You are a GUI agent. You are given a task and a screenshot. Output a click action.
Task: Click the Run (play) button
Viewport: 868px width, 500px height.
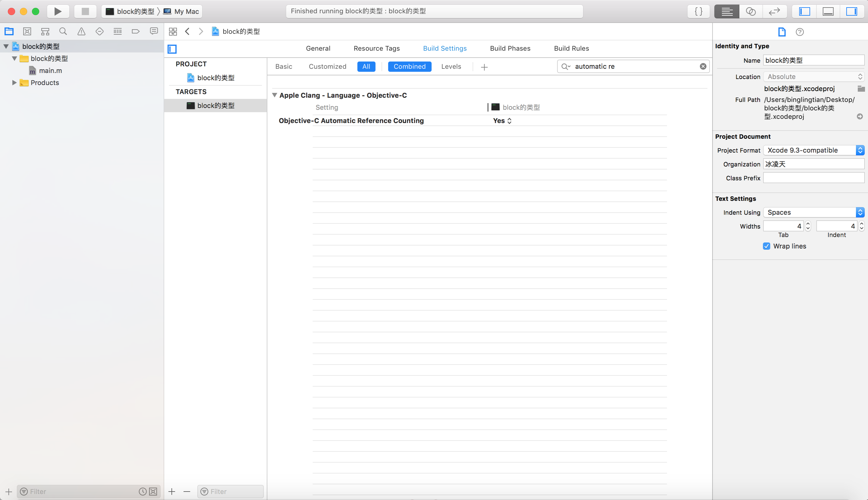[58, 11]
